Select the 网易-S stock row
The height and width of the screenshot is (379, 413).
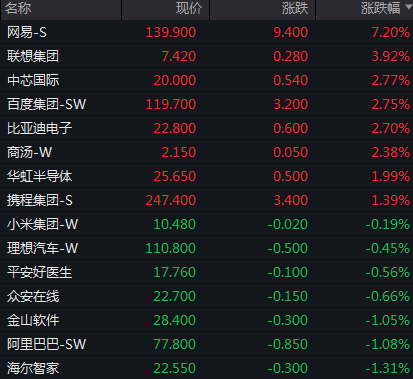click(206, 32)
